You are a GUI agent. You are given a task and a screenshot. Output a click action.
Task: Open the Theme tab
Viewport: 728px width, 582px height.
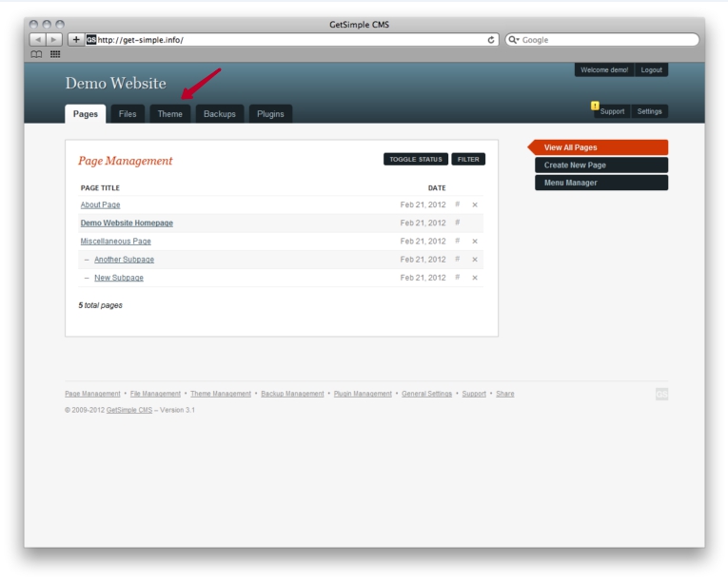170,114
